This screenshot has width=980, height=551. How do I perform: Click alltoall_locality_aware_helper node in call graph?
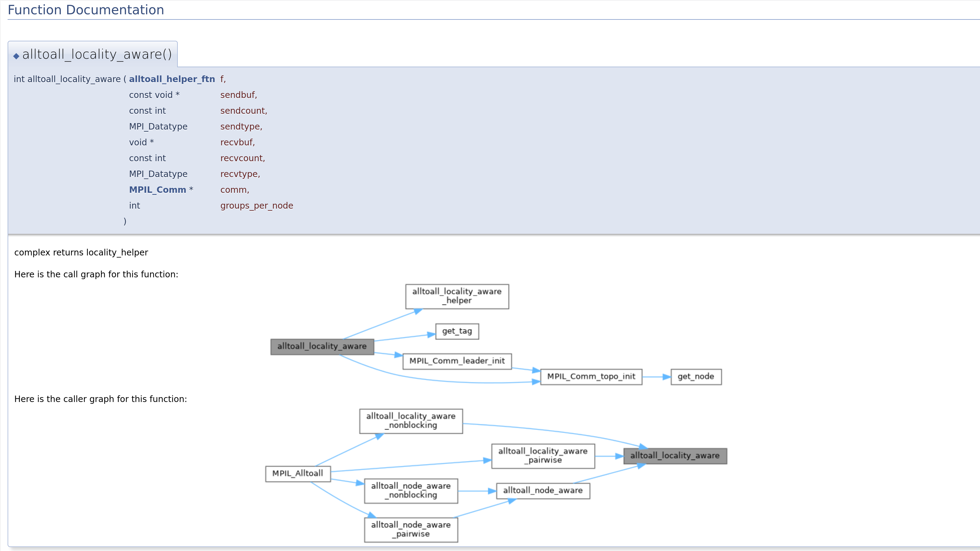coord(457,296)
